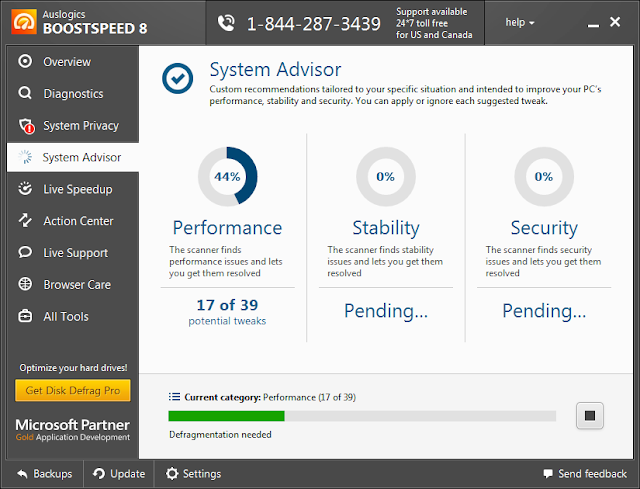Click the Live Speedup icon
This screenshot has height=489, width=640.
[x=25, y=189]
